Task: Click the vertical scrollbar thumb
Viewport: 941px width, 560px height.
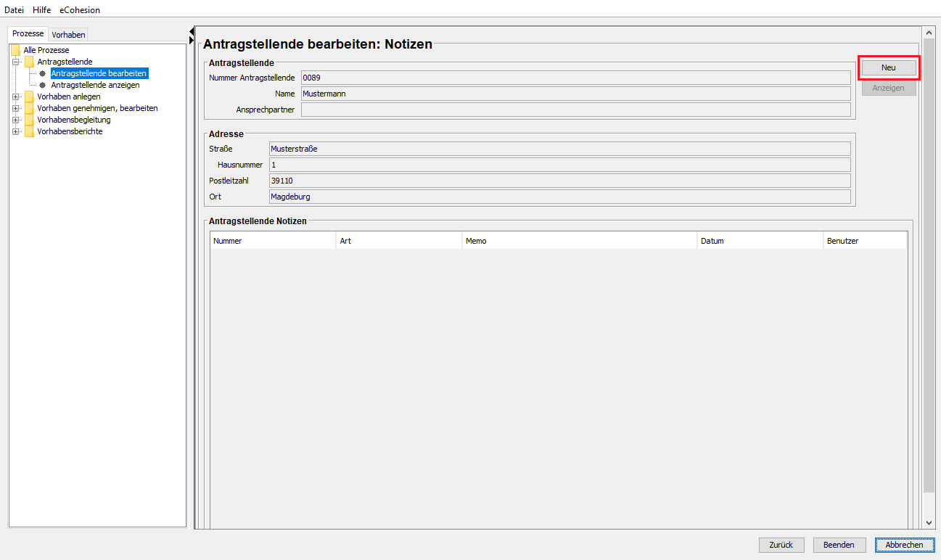Action: (929, 266)
